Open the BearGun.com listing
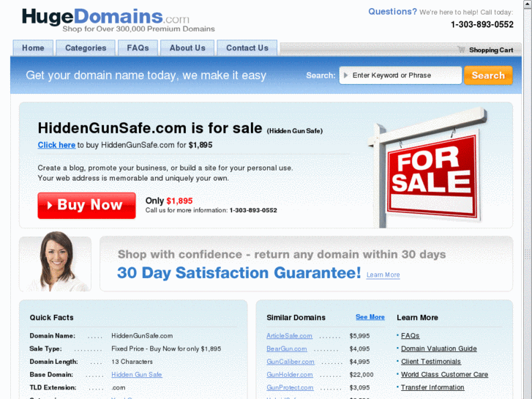The height and width of the screenshot is (399, 532). coord(286,348)
